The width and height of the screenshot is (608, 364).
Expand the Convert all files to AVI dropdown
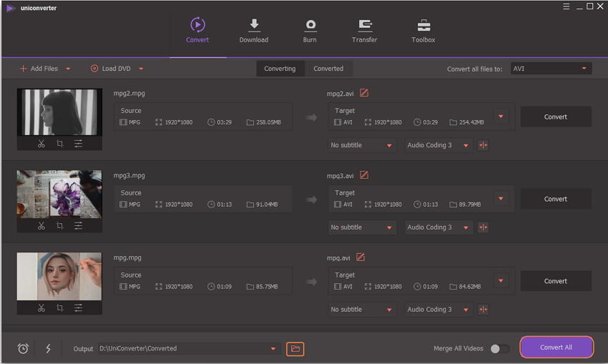[x=550, y=69]
